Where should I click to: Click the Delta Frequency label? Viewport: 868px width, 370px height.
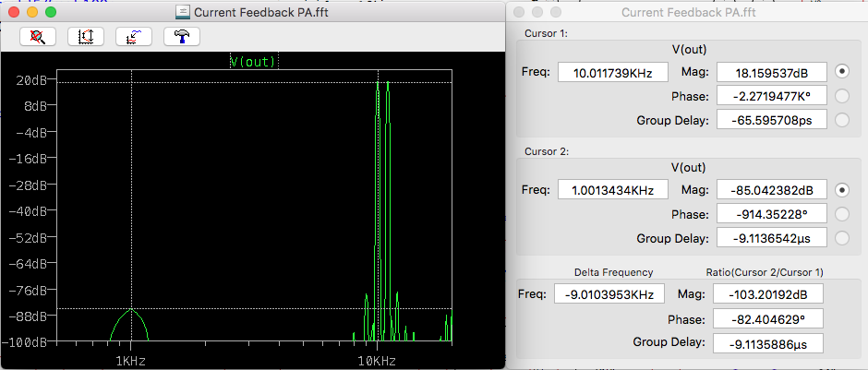(613, 272)
